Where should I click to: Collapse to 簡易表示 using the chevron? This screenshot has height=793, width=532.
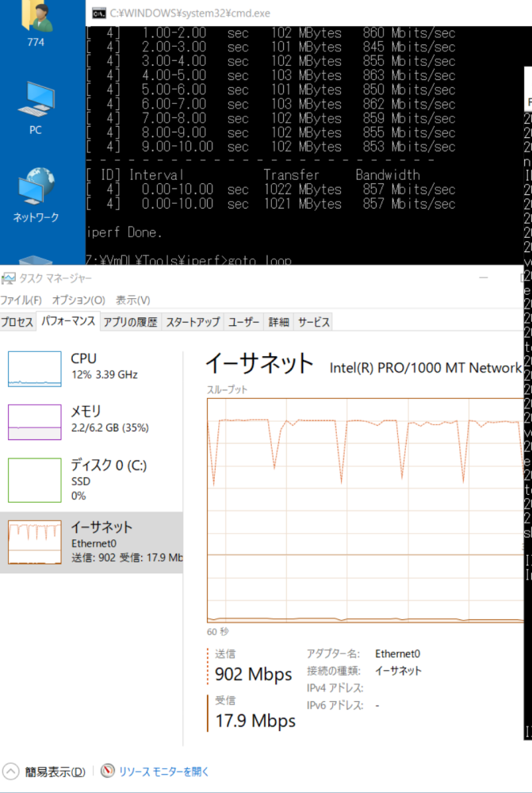point(11,771)
